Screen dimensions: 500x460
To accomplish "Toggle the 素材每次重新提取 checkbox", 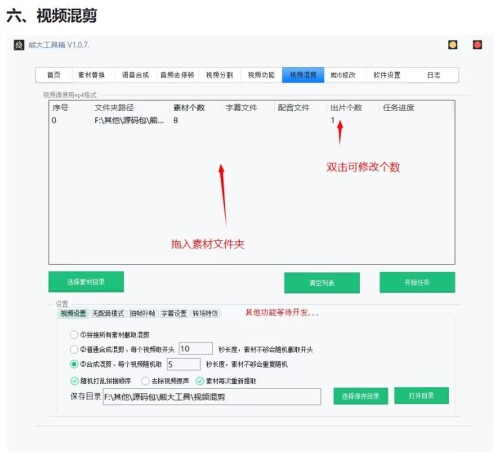I will [200, 381].
